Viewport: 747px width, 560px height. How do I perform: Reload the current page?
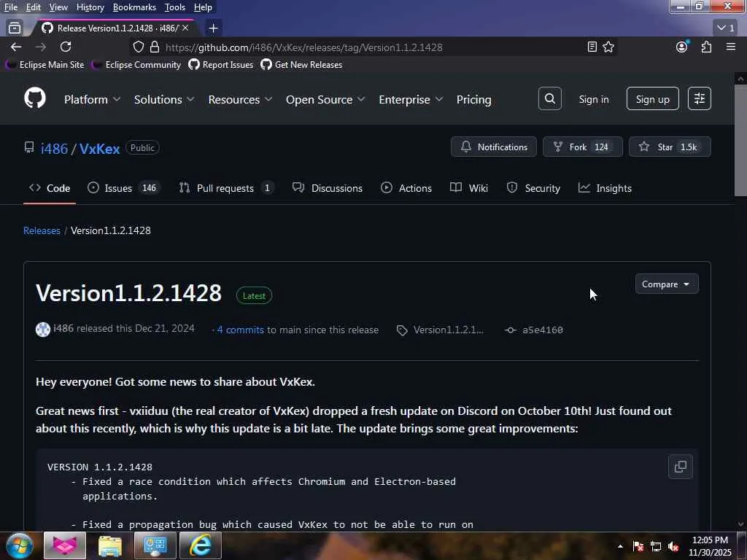tap(66, 47)
